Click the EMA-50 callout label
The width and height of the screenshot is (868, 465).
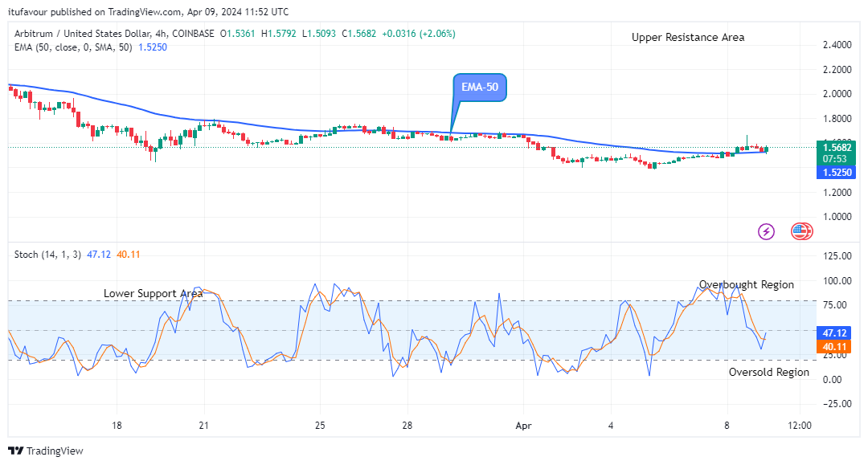click(x=479, y=87)
